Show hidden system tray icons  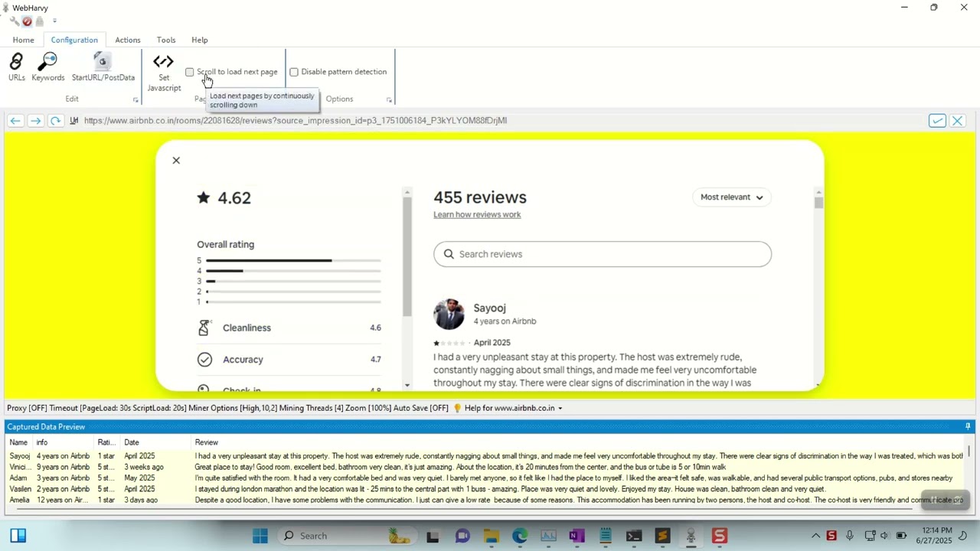(815, 536)
